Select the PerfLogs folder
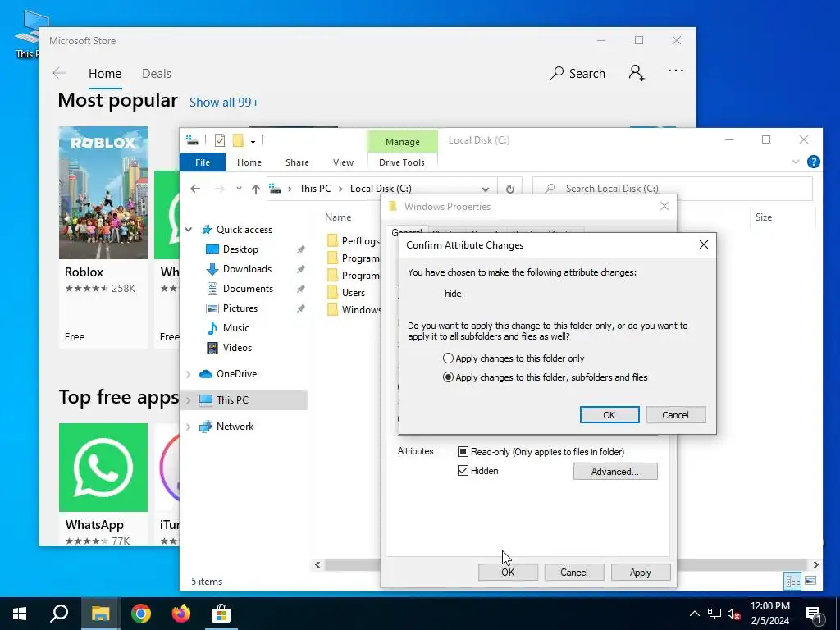This screenshot has height=630, width=840. pyautogui.click(x=354, y=241)
